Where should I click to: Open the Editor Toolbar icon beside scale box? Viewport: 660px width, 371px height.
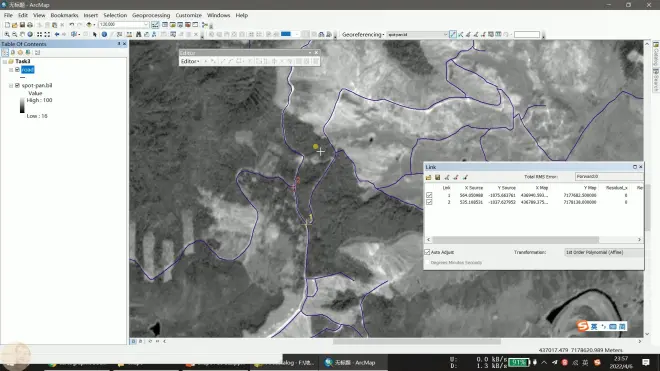tap(155, 25)
